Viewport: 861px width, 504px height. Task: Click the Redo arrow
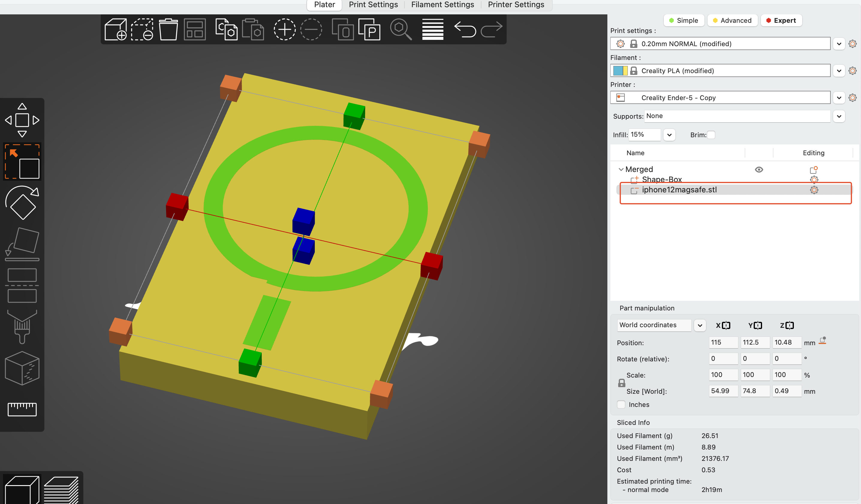tap(492, 29)
